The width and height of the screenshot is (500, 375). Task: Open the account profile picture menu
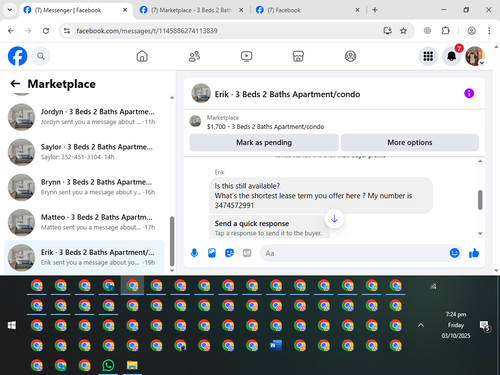(475, 56)
